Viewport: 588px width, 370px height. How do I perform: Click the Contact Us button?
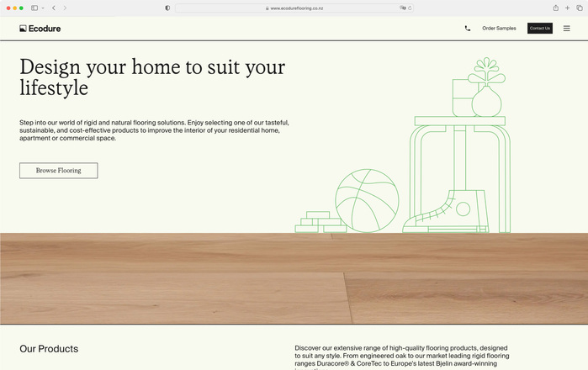(x=539, y=28)
